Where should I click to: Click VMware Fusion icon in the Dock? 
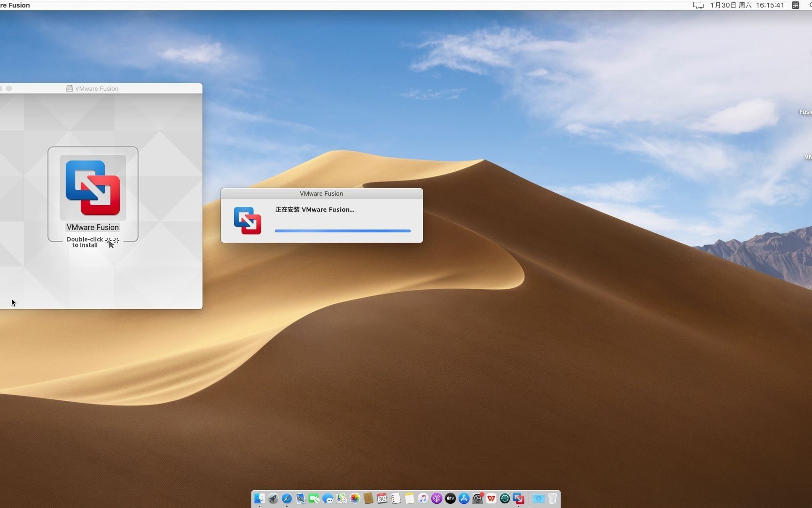pos(518,499)
